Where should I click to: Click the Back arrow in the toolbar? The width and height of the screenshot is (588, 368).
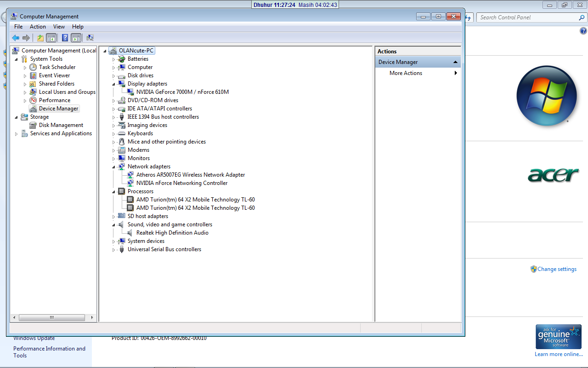click(16, 38)
